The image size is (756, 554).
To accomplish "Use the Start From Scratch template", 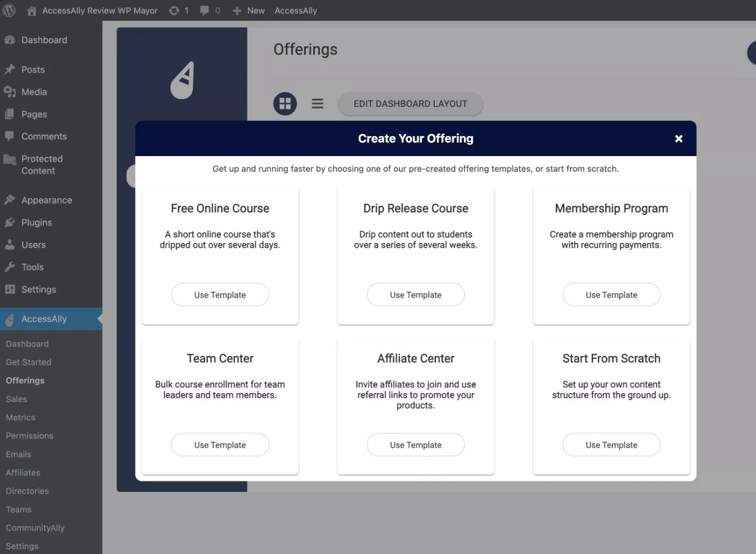I will (611, 445).
